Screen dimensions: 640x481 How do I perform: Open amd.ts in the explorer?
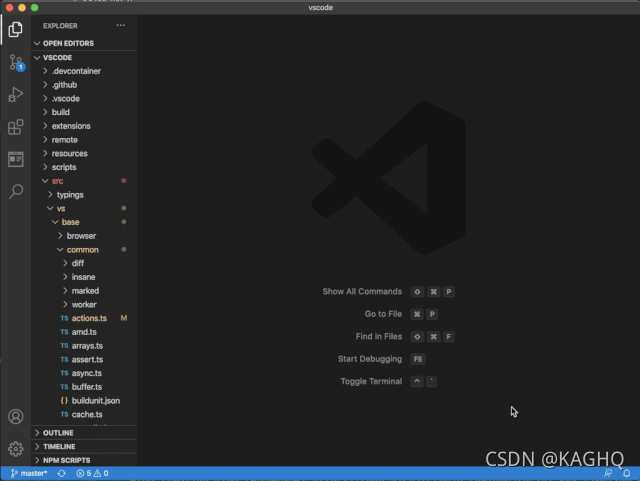click(x=84, y=332)
